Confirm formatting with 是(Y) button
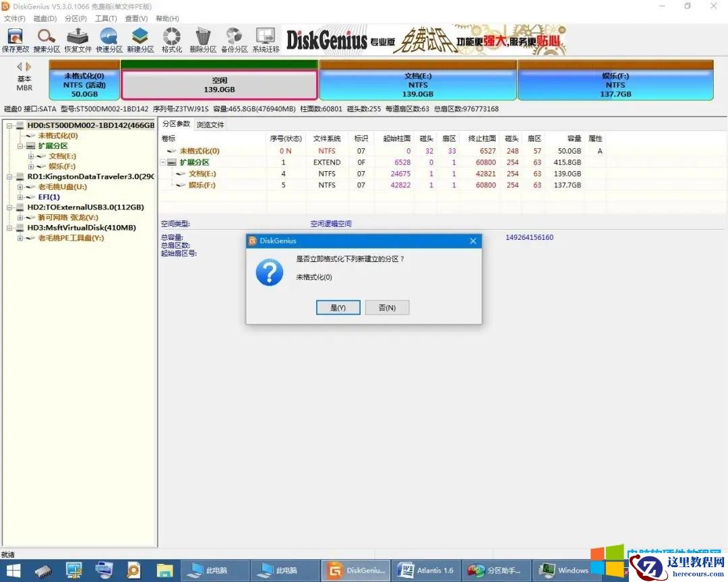This screenshot has width=728, height=582. click(x=338, y=308)
